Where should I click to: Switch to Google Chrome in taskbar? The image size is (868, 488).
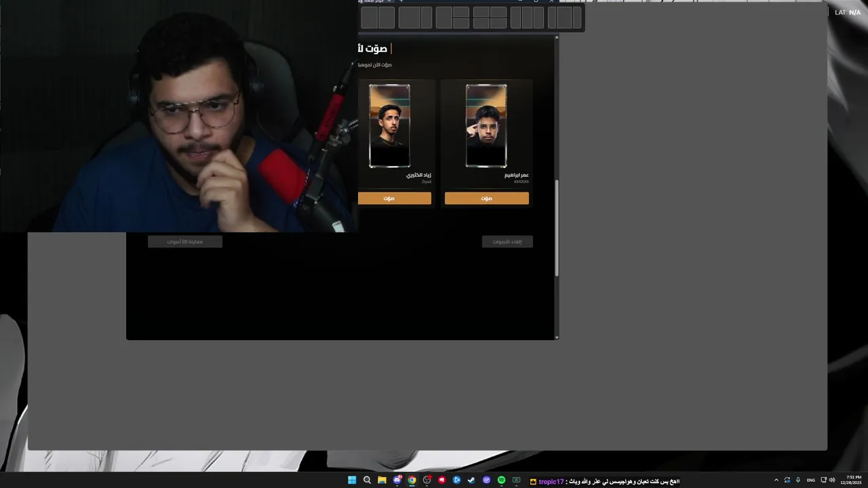(x=412, y=481)
